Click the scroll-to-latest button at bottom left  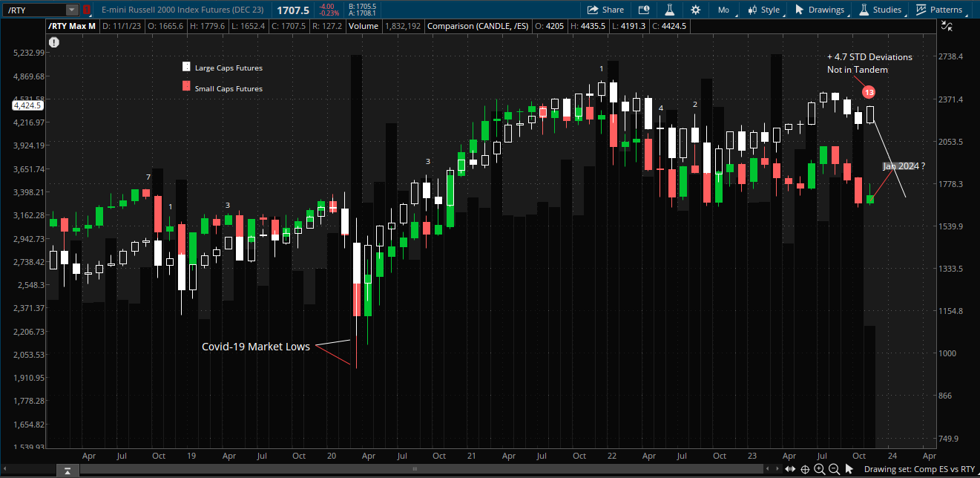click(68, 471)
